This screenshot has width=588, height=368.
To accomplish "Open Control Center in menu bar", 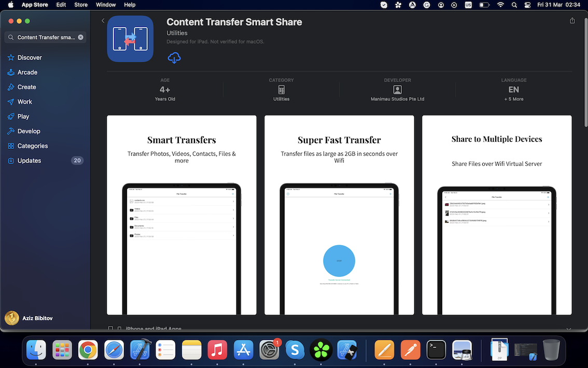I will tap(527, 5).
